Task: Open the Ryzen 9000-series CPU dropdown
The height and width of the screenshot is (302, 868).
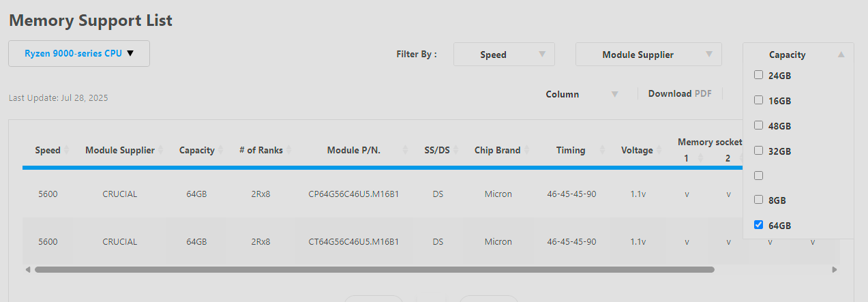Action: [79, 53]
